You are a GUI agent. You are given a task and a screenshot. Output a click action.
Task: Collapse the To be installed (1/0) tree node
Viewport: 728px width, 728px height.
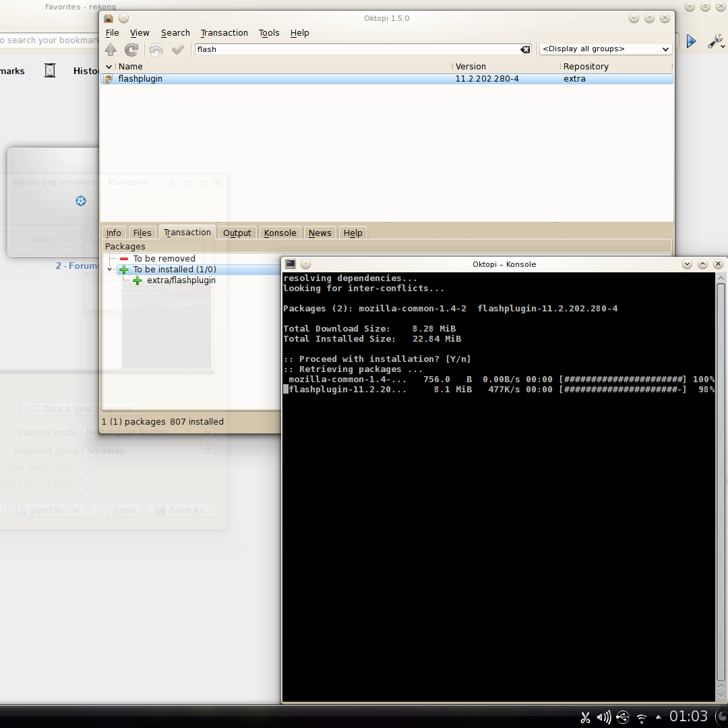click(x=110, y=269)
